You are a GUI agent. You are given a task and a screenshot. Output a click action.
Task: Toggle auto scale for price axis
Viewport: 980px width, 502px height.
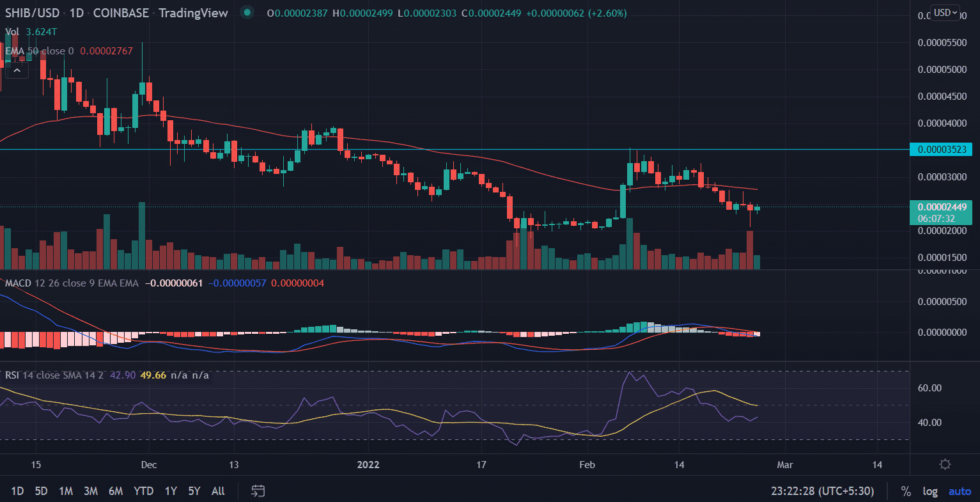(960, 491)
